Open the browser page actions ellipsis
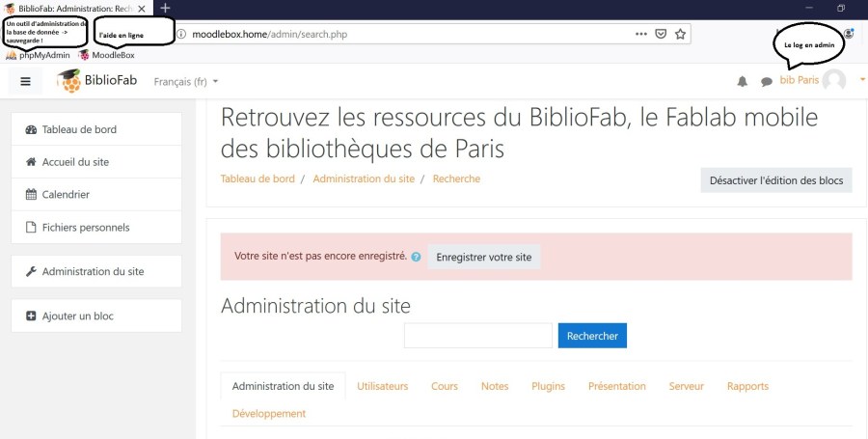The height and width of the screenshot is (439, 868). point(641,34)
